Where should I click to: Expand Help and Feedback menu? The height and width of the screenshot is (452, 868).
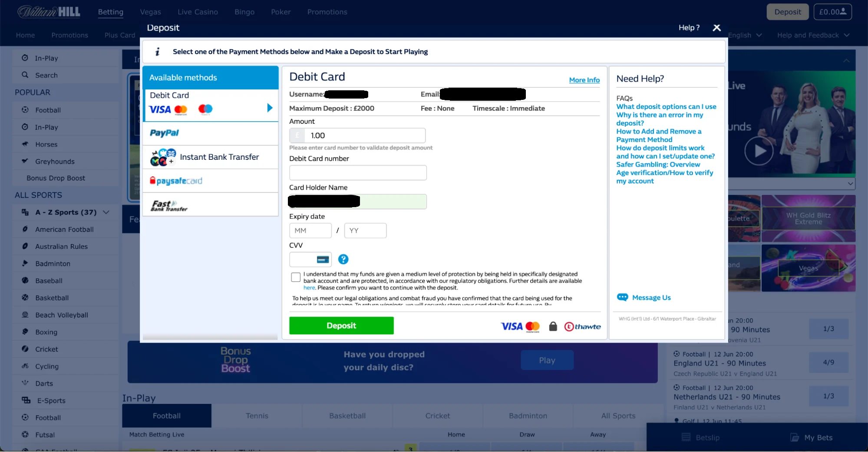(813, 35)
